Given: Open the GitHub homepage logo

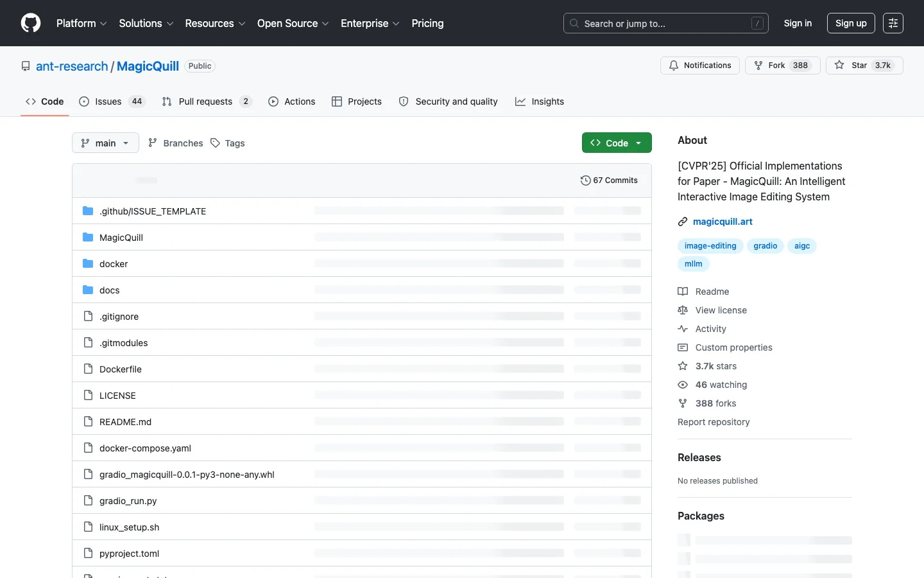Looking at the screenshot, I should click(31, 23).
